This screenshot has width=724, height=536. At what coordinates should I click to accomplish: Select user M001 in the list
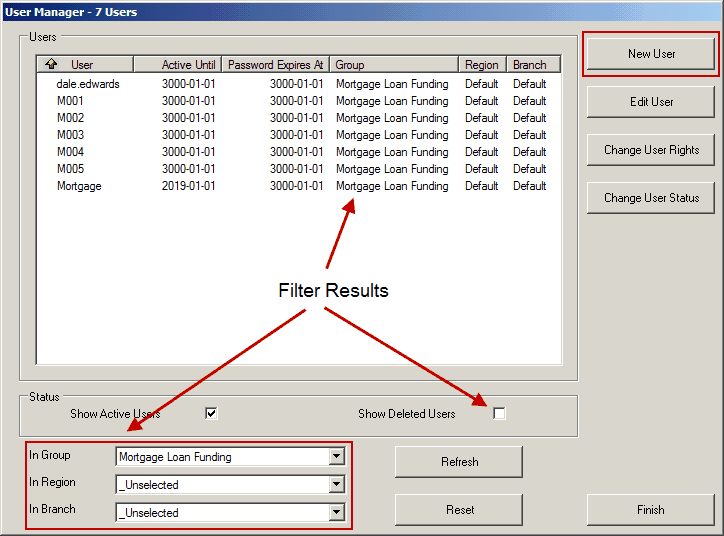pos(70,101)
